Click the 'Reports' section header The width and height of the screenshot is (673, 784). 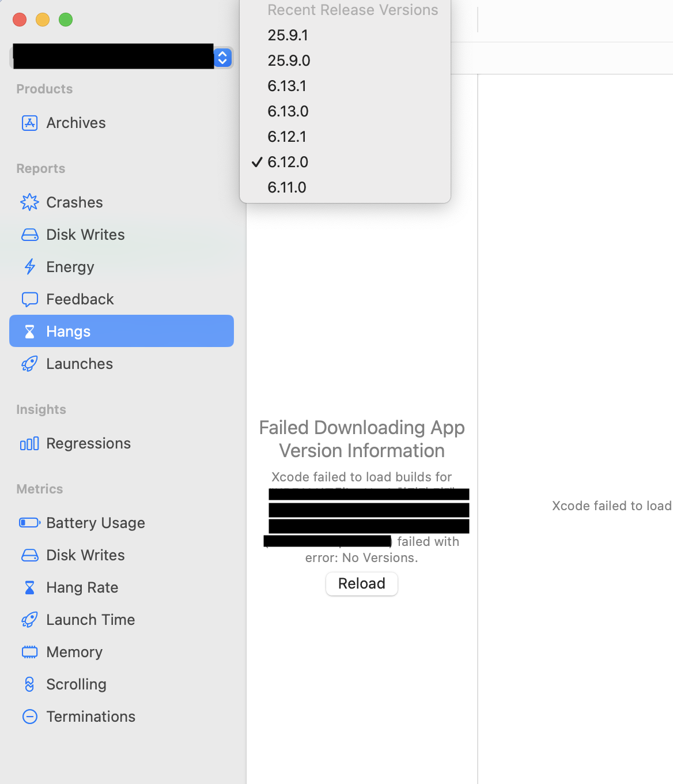40,168
